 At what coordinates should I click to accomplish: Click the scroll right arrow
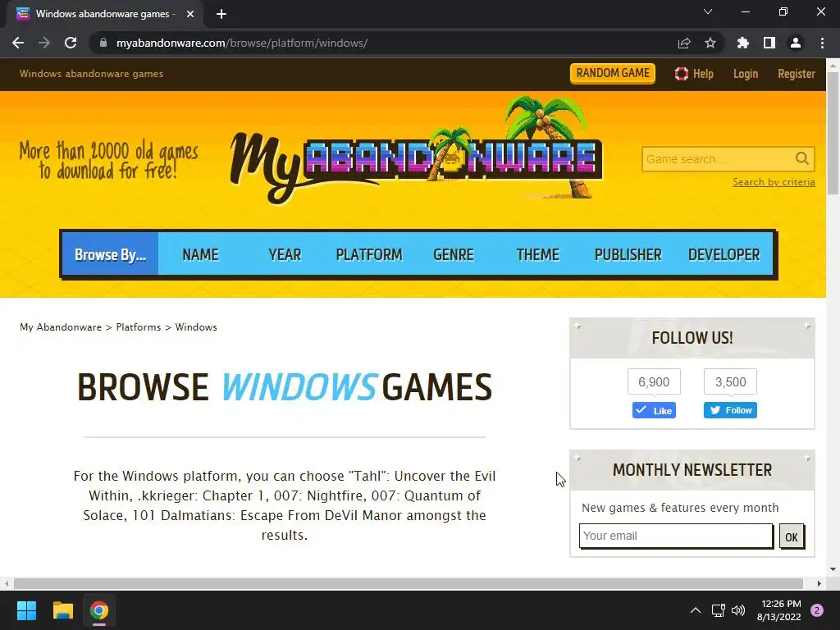[819, 583]
